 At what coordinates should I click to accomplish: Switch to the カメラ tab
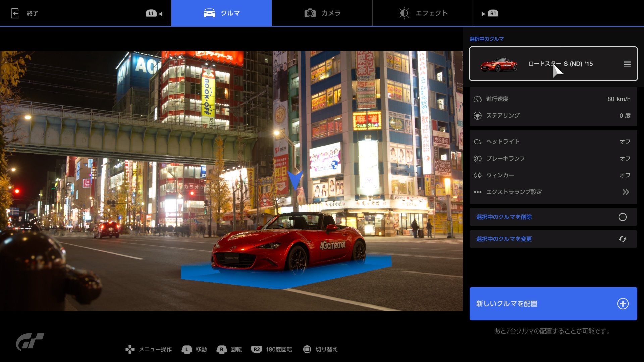[322, 13]
